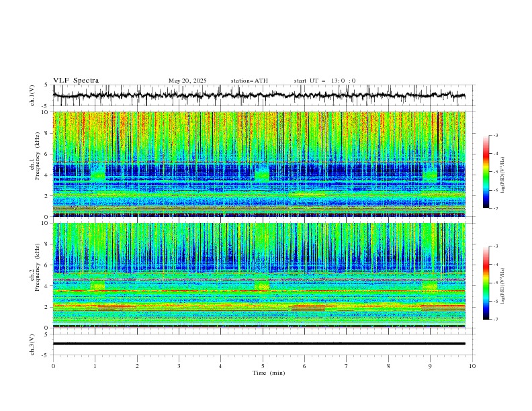532x411 pixels.
Task: Click the 'ch.1(V)' waveform axis label
Action: [32, 95]
